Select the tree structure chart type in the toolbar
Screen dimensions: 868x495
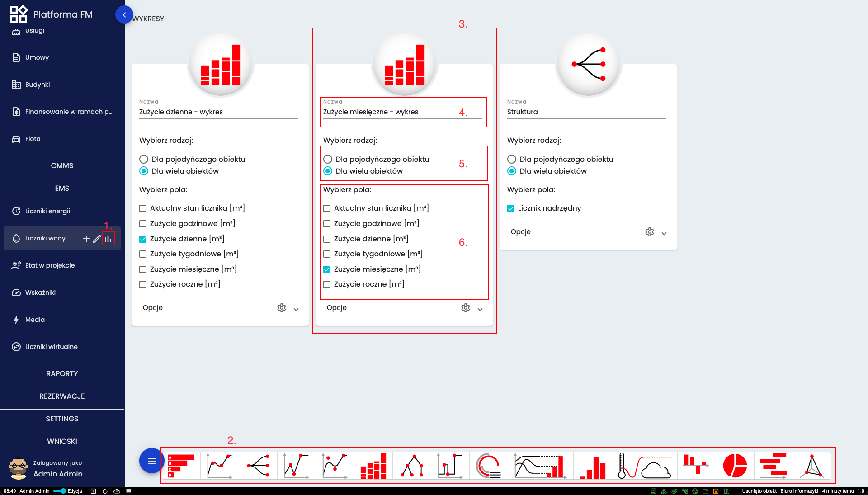tap(258, 466)
